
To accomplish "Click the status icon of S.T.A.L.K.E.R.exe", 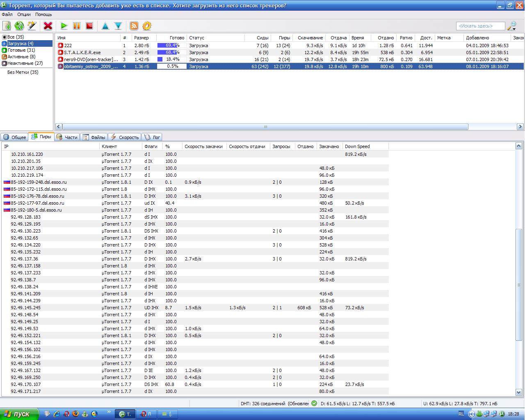I will pyautogui.click(x=60, y=52).
